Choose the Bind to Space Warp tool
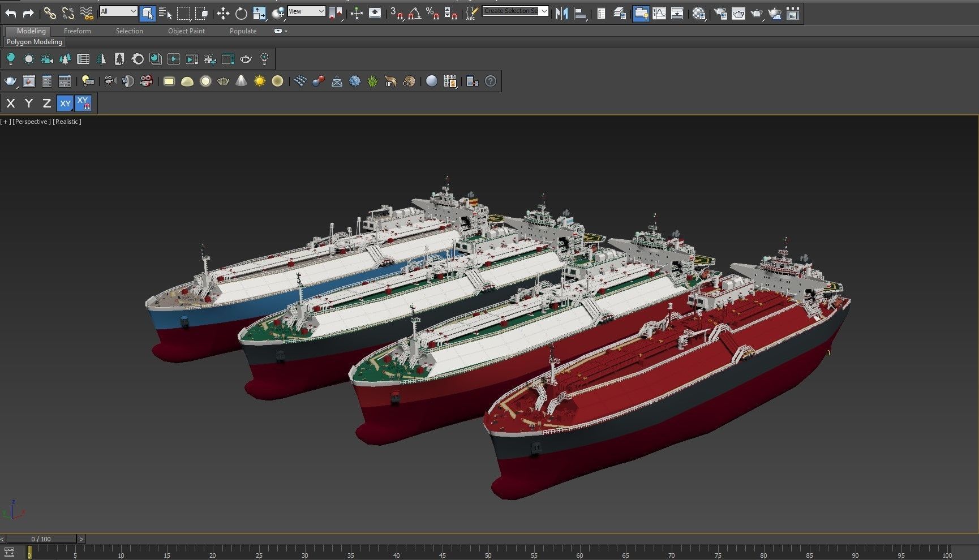The height and width of the screenshot is (560, 979). [x=86, y=13]
